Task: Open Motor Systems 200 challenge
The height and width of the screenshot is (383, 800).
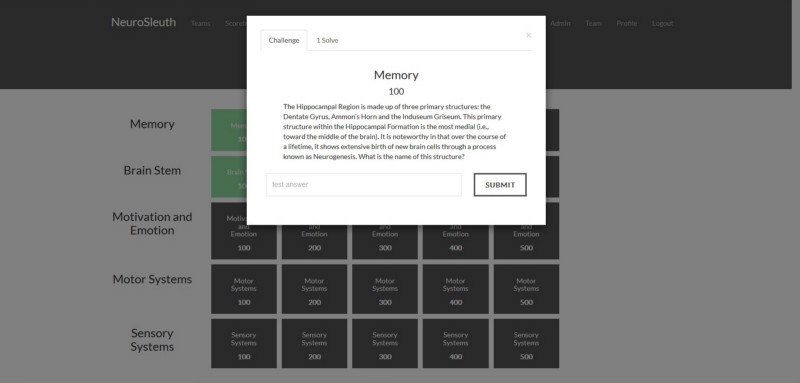Action: pyautogui.click(x=314, y=289)
